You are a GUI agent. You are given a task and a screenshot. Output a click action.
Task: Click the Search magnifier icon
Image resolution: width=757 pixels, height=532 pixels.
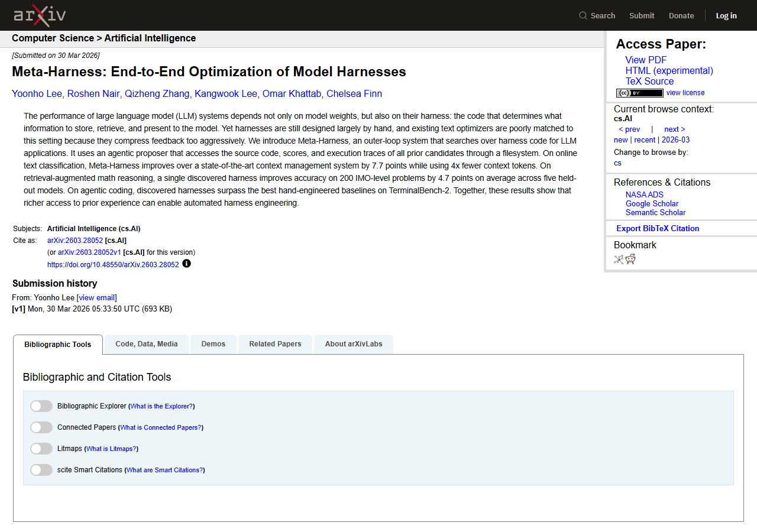point(583,15)
